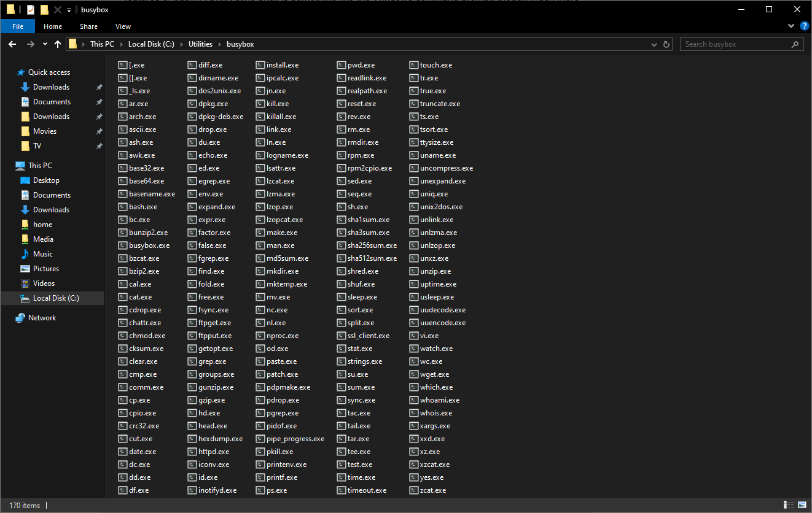Go back with the Back arrow

click(x=12, y=44)
